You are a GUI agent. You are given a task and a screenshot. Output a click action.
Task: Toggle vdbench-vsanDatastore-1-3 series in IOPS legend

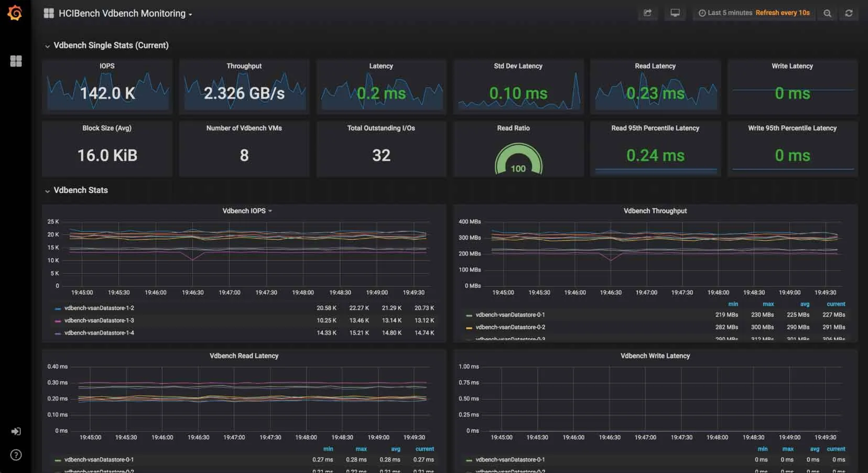(x=99, y=320)
